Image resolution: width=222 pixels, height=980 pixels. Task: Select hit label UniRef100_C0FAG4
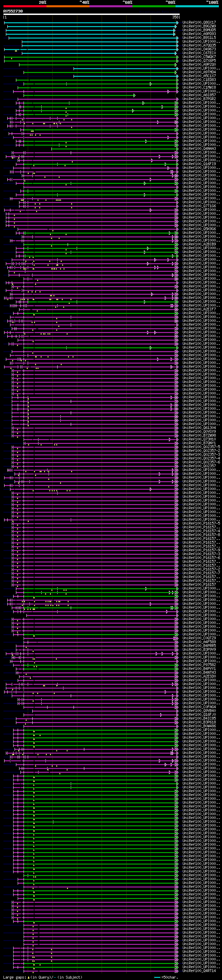coord(199,707)
